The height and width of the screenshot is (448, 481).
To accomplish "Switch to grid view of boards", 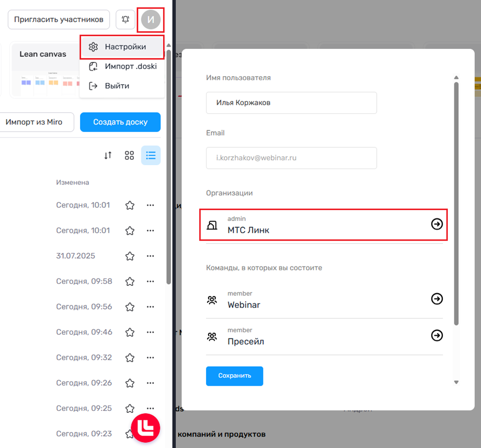I will (130, 155).
